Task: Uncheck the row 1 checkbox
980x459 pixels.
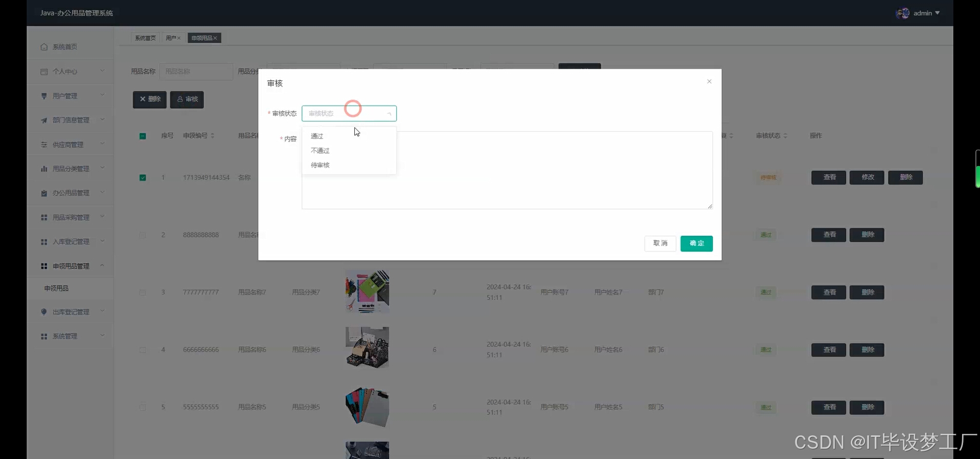Action: click(143, 178)
